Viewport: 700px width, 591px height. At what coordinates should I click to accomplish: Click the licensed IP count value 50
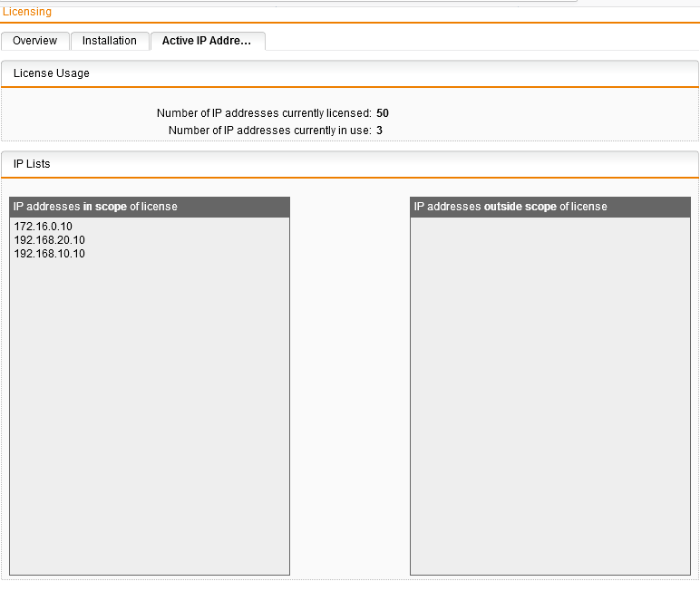(383, 113)
